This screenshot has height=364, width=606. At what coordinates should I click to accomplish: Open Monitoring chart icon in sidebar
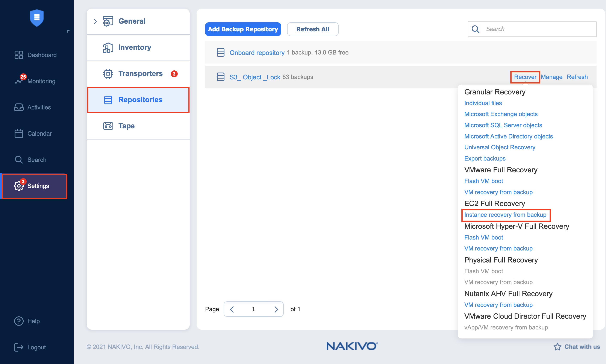18,81
